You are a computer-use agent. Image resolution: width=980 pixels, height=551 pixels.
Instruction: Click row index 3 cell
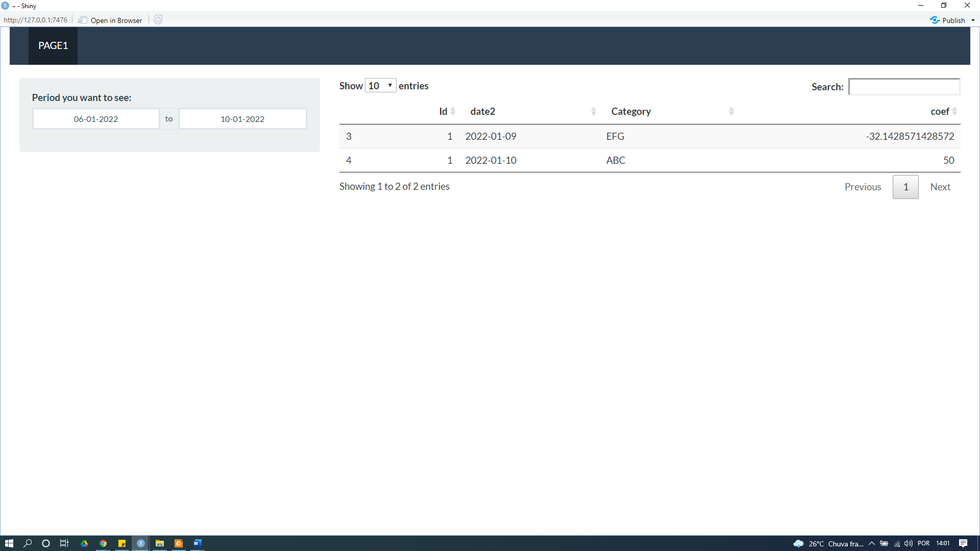click(349, 136)
